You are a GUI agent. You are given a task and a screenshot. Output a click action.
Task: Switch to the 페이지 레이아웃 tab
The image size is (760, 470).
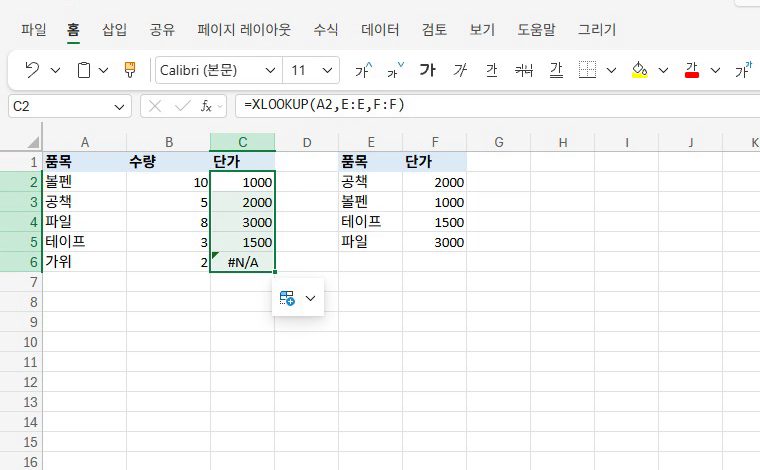(244, 30)
